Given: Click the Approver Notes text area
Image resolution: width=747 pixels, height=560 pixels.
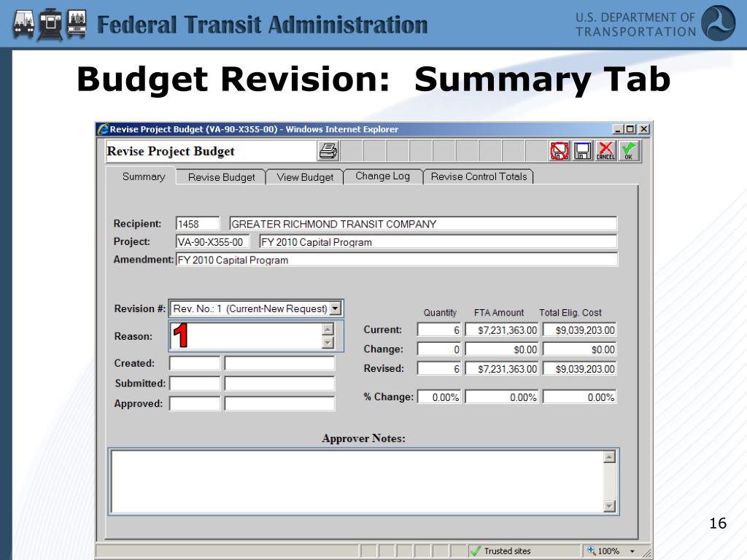Looking at the screenshot, I should click(357, 481).
